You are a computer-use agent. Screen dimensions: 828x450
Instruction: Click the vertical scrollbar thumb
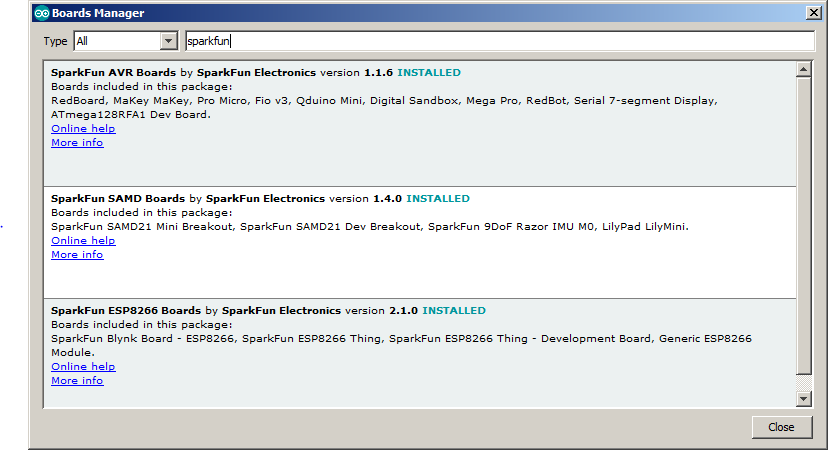click(803, 226)
